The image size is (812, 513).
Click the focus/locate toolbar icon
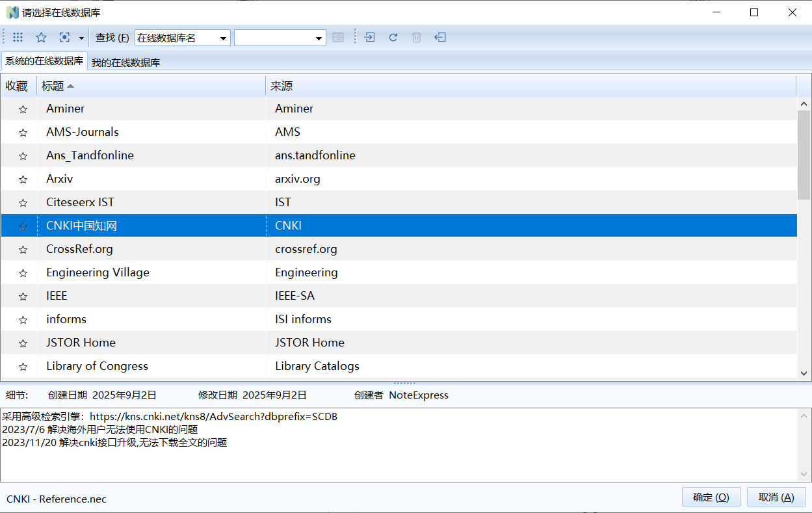(64, 38)
